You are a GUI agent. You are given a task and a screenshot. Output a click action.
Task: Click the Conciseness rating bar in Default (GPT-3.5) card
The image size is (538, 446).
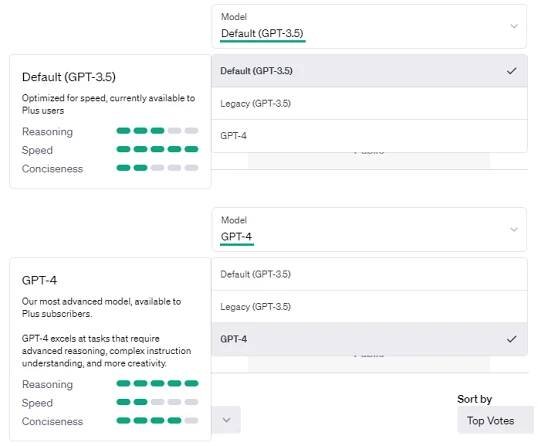157,168
